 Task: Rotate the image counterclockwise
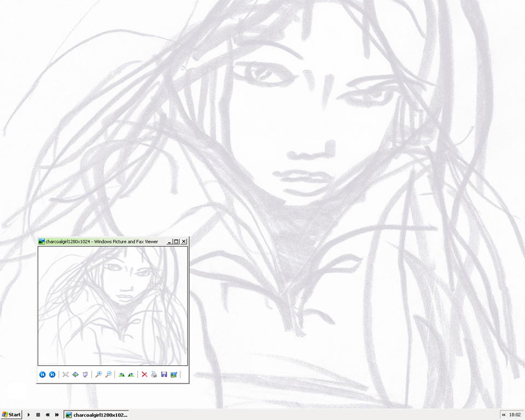tap(131, 375)
